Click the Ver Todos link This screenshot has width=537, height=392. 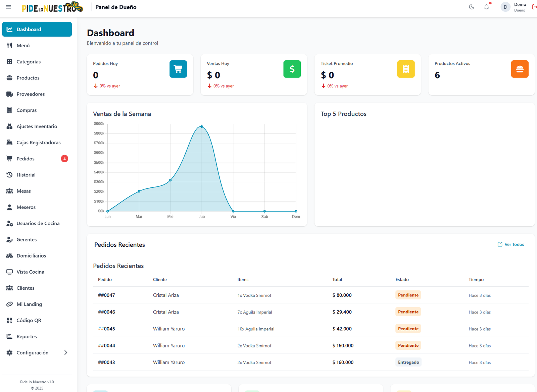(511, 244)
